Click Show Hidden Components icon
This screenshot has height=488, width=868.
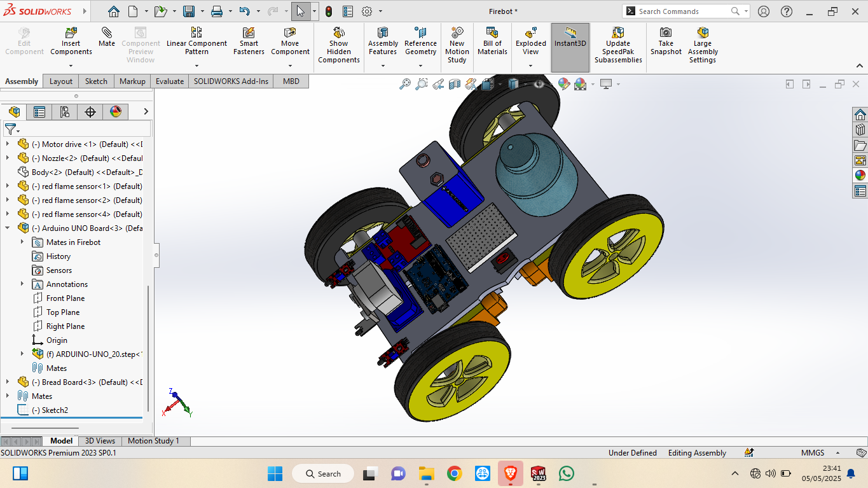339,33
